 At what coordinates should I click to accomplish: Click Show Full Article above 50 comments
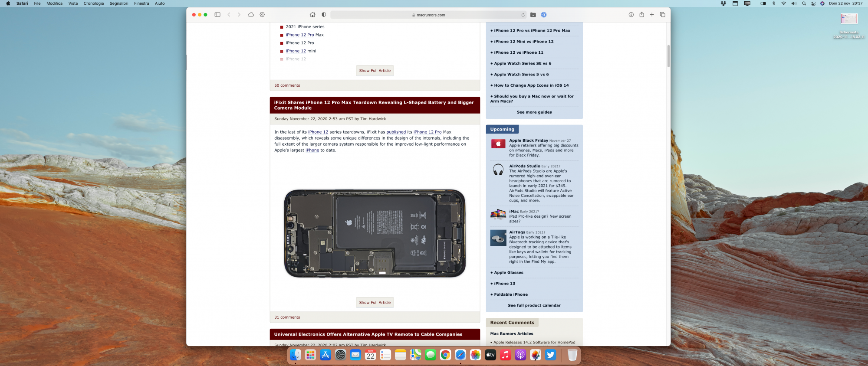[375, 71]
